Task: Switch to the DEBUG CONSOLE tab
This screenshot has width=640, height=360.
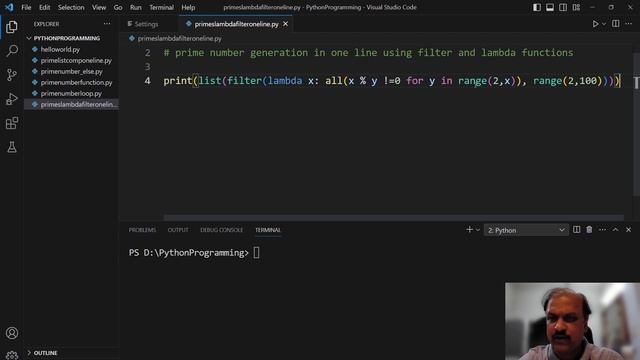Action: (x=222, y=230)
